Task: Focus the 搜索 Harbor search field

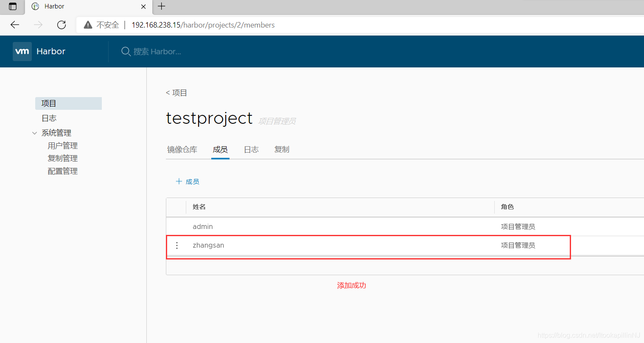Action: [x=157, y=51]
